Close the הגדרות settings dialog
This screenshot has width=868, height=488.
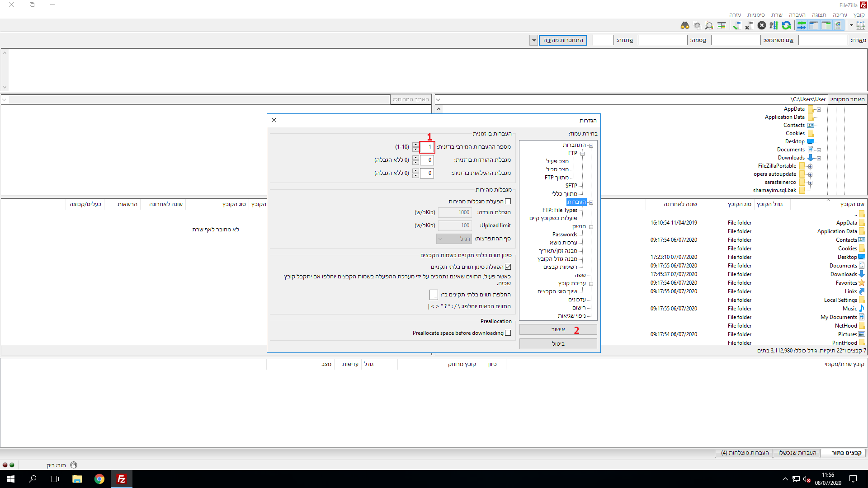(x=274, y=120)
